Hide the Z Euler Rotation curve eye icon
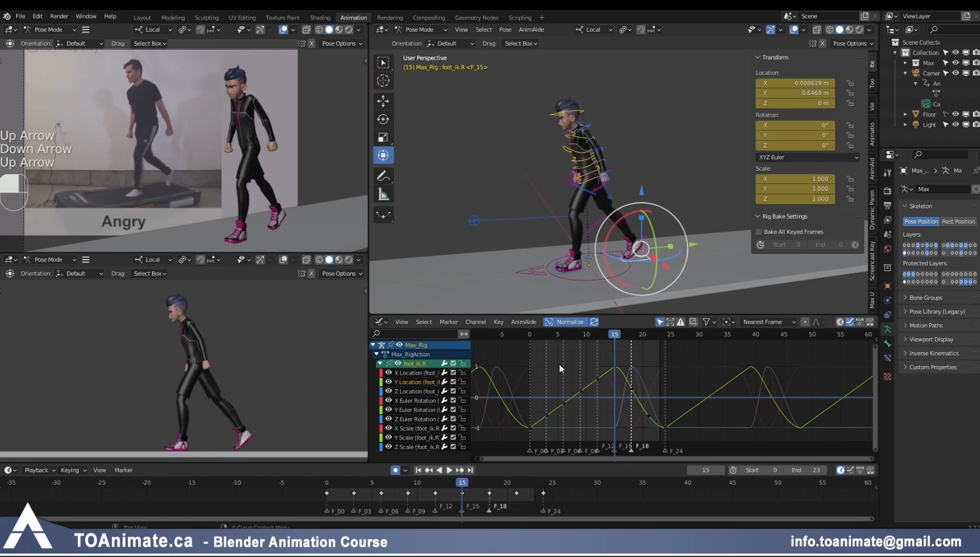Image resolution: width=980 pixels, height=557 pixels. click(389, 419)
